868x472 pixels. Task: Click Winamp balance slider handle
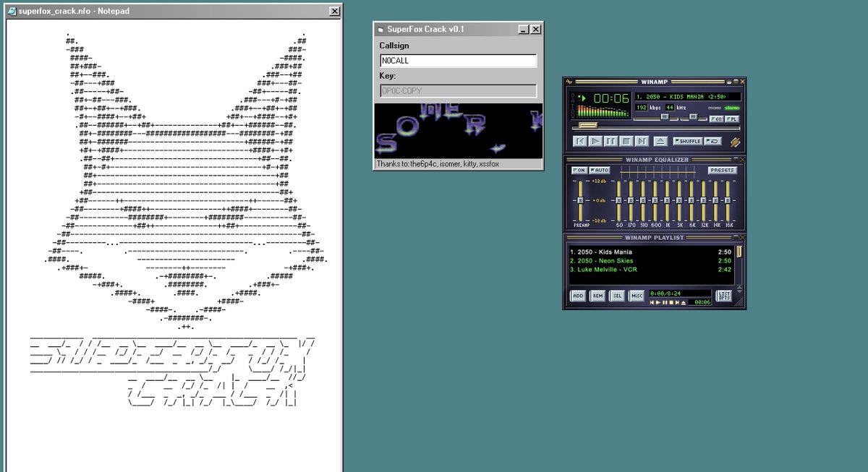(693, 116)
